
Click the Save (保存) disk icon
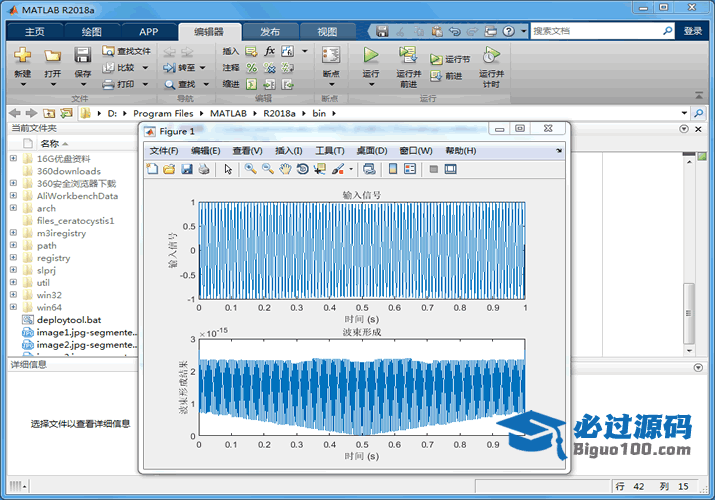coord(83,55)
